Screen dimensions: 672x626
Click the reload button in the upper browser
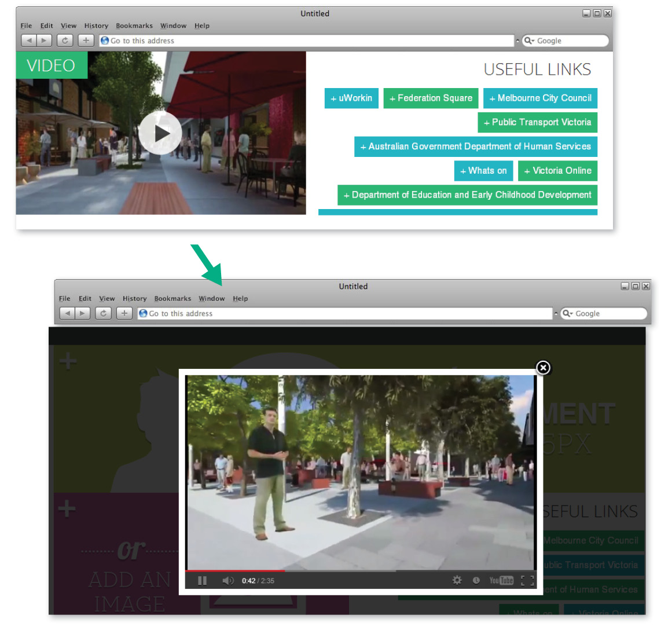[65, 41]
